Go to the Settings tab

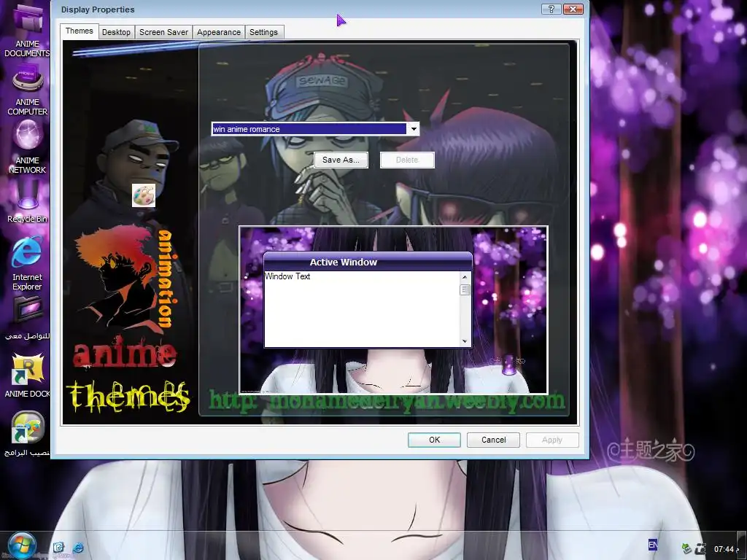pyautogui.click(x=263, y=32)
